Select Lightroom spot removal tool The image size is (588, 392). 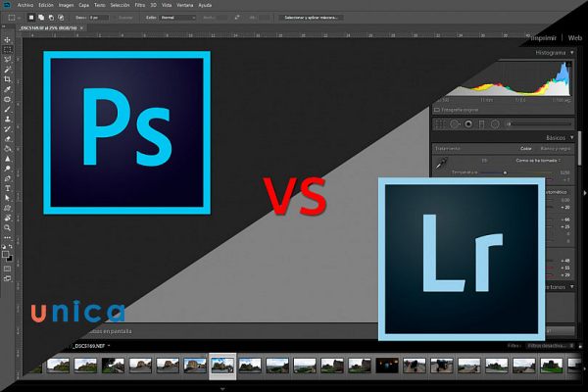(x=455, y=123)
